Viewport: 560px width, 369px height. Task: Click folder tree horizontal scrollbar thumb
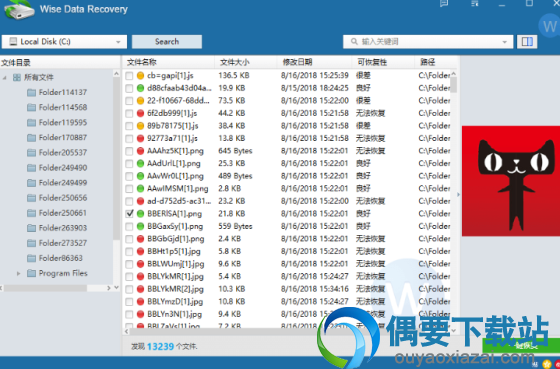[45, 288]
